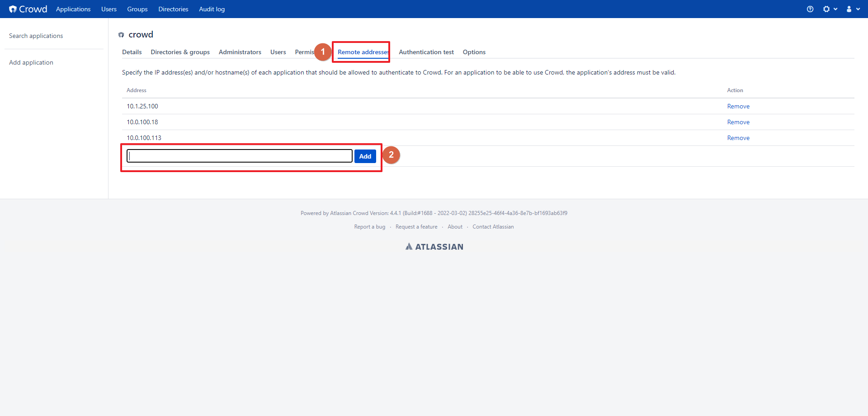Open the settings gear menu
Screen dimensions: 868x416
click(829, 9)
